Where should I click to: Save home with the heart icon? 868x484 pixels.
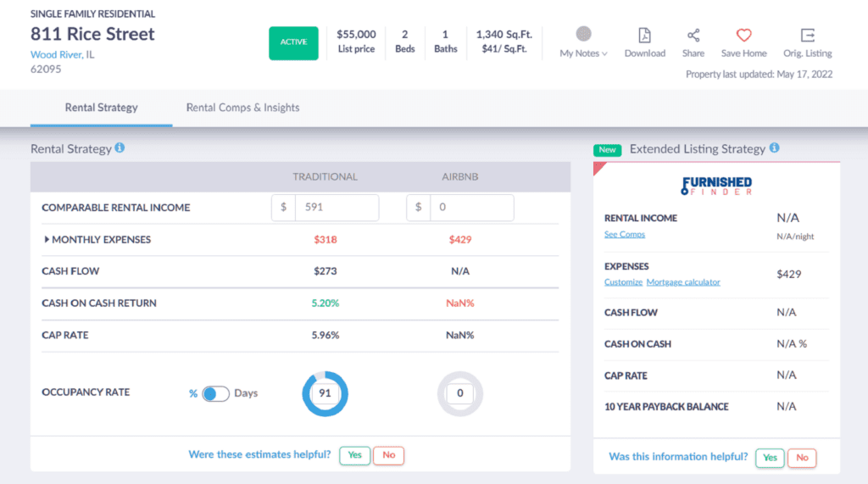click(x=743, y=36)
